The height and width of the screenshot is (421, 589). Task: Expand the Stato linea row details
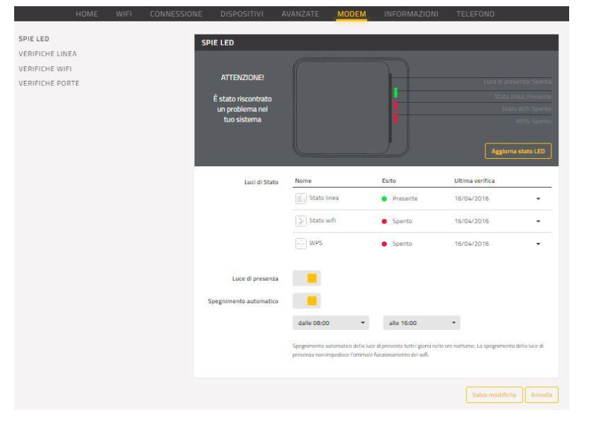pos(538,199)
